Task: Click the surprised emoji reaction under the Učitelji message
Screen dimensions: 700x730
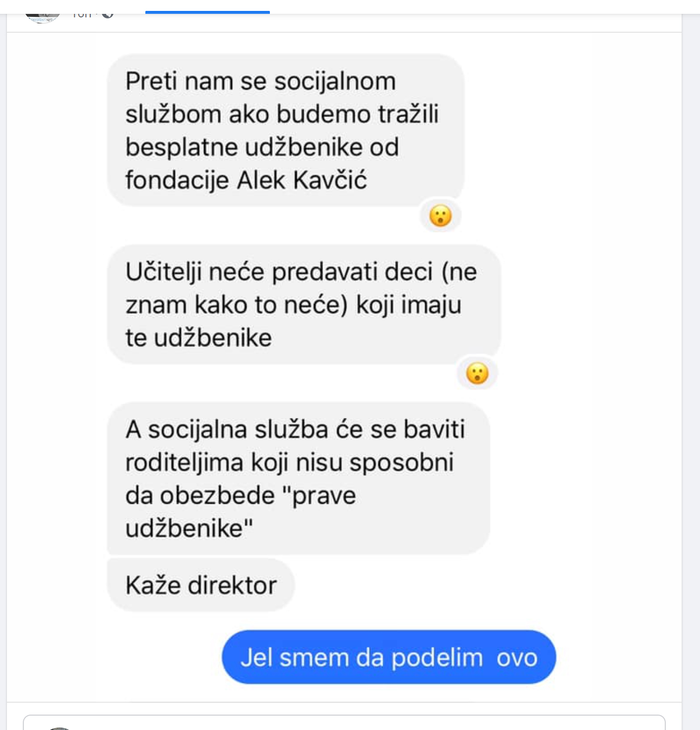Action: click(477, 373)
